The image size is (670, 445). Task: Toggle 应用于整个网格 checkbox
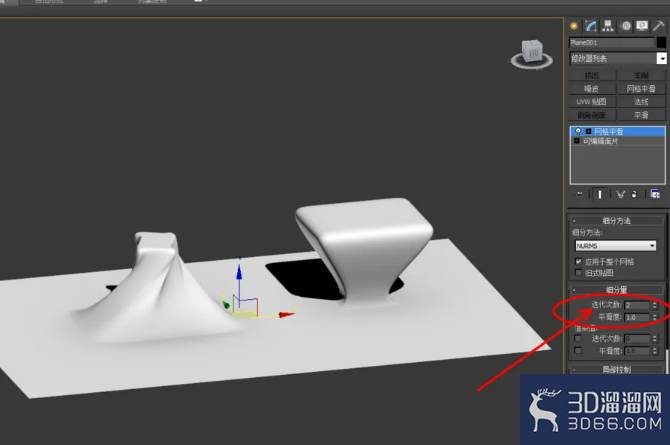coord(579,261)
